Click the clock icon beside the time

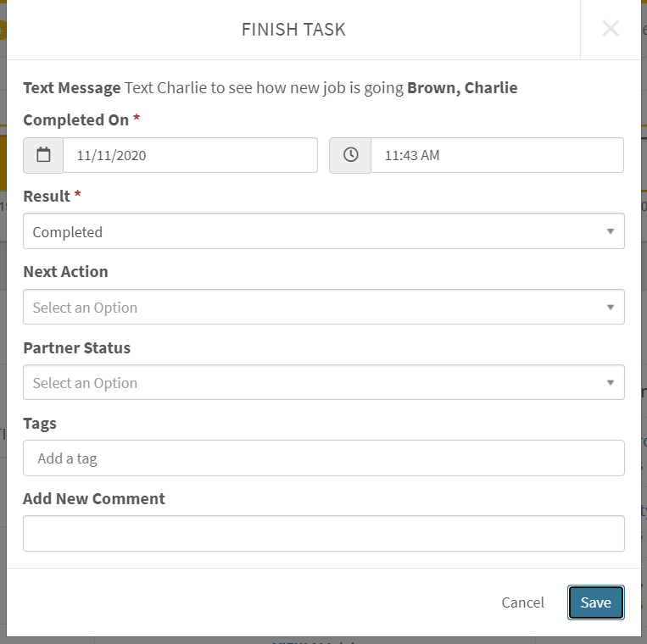click(x=350, y=155)
